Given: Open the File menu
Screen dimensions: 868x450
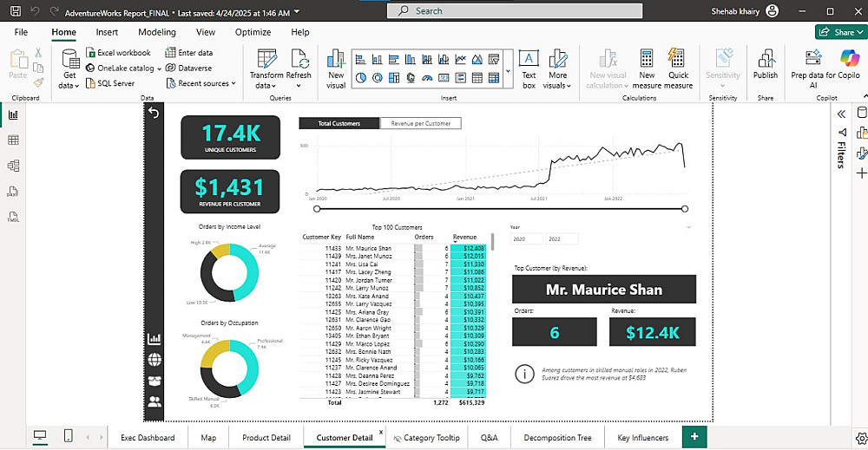Looking at the screenshot, I should pos(21,32).
